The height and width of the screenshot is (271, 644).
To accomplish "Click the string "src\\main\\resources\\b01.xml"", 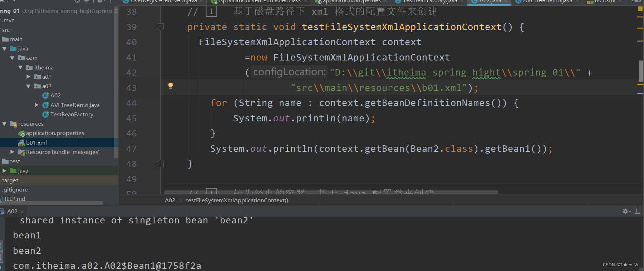I will coord(379,88).
